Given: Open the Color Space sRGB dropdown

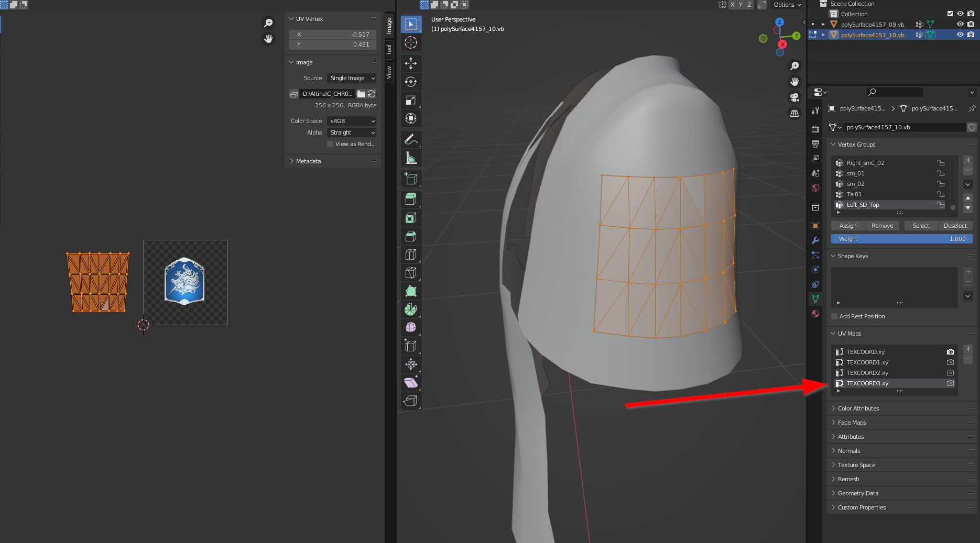Looking at the screenshot, I should (352, 121).
